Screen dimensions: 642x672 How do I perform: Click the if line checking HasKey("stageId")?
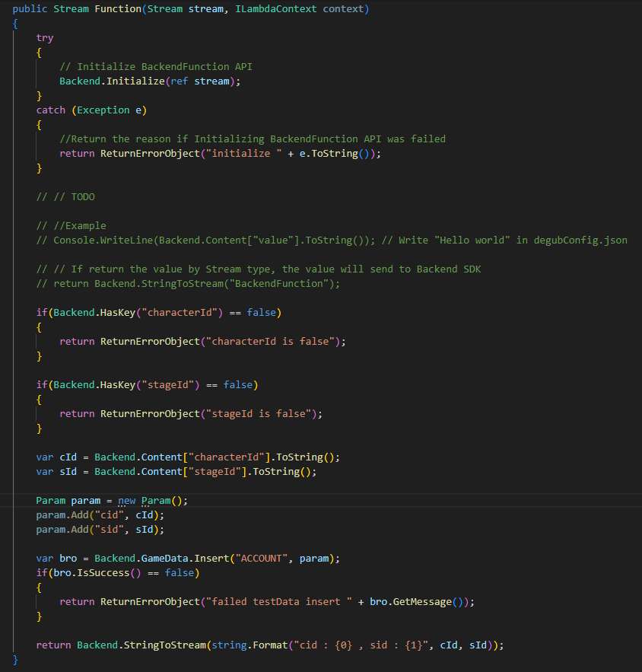pyautogui.click(x=147, y=385)
